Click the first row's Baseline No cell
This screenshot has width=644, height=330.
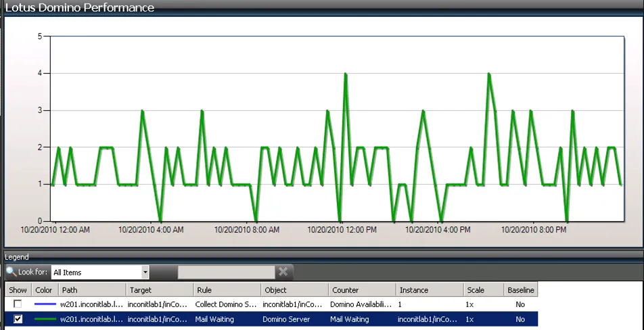(x=520, y=304)
